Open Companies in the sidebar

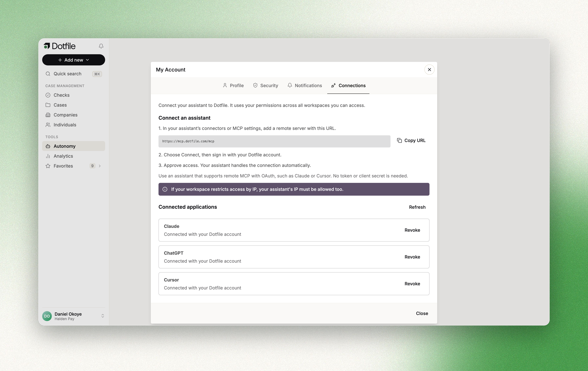click(73, 115)
